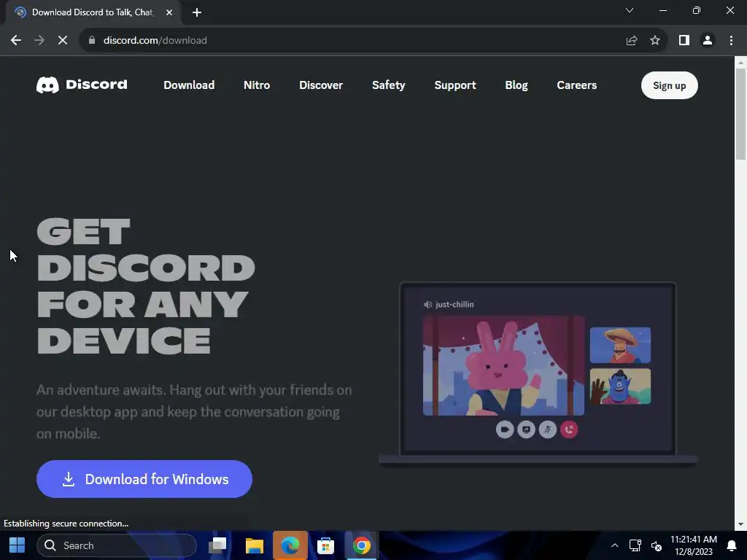The image size is (747, 560).
Task: Click Chrome icon on taskbar
Action: pos(362,545)
